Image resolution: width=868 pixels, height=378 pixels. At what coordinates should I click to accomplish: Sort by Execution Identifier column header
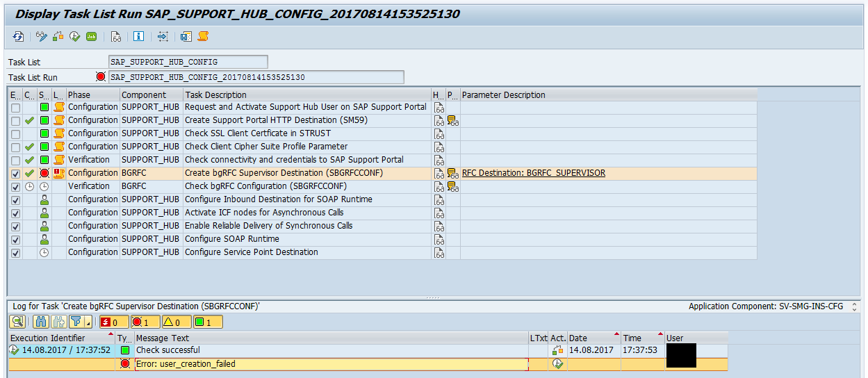click(x=62, y=338)
